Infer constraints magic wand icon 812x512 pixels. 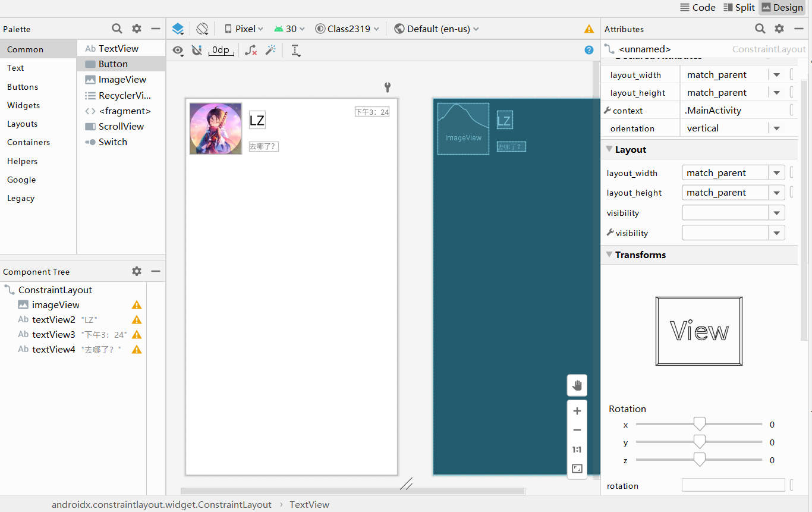270,51
